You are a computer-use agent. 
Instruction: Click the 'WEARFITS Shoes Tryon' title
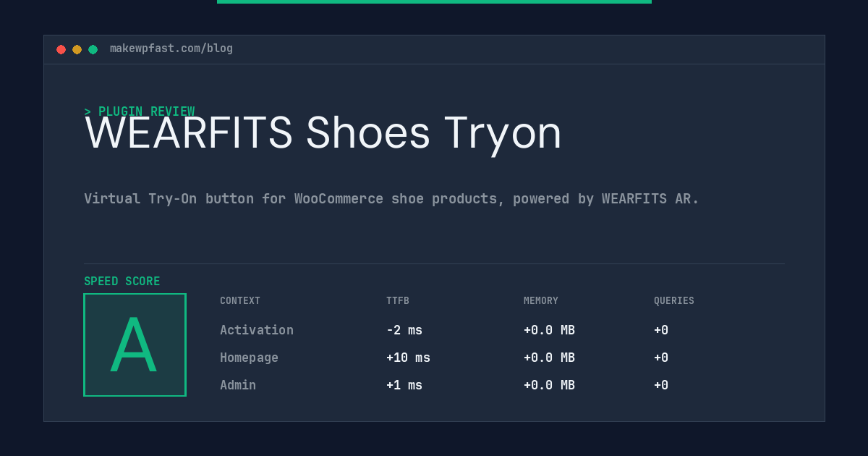pos(323,133)
